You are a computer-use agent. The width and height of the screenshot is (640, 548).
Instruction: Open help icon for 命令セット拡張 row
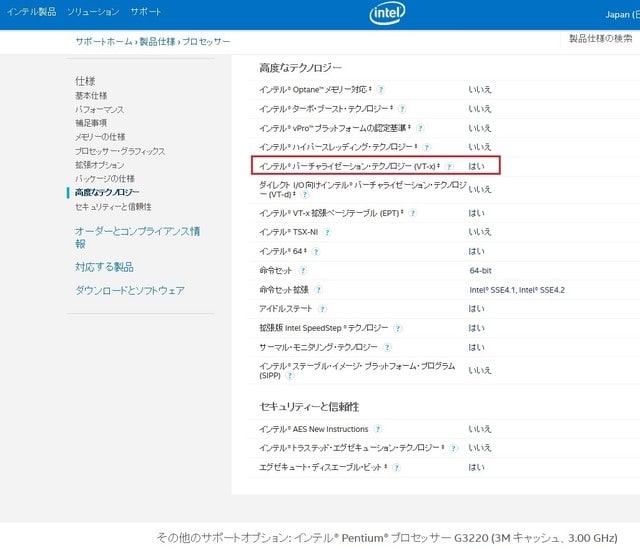point(318,290)
